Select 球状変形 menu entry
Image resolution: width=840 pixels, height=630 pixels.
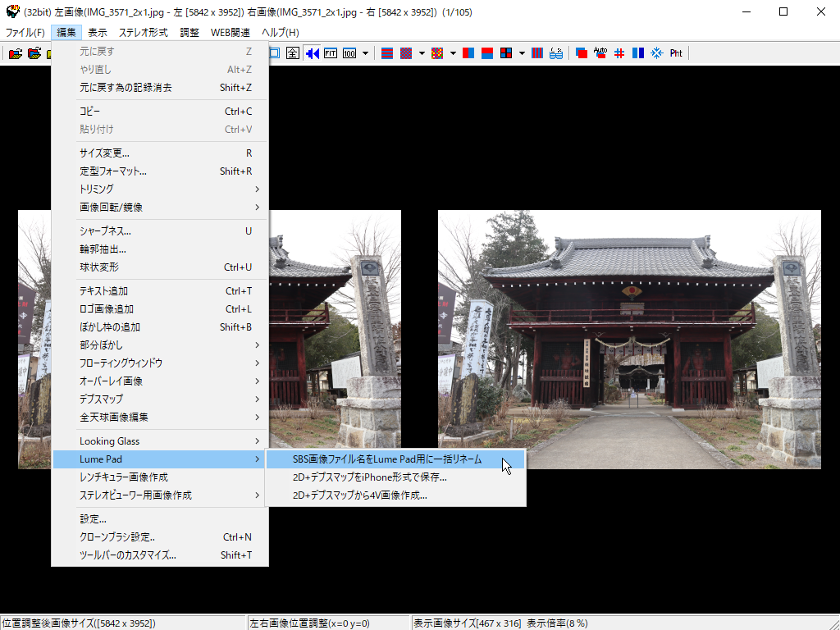[160, 267]
